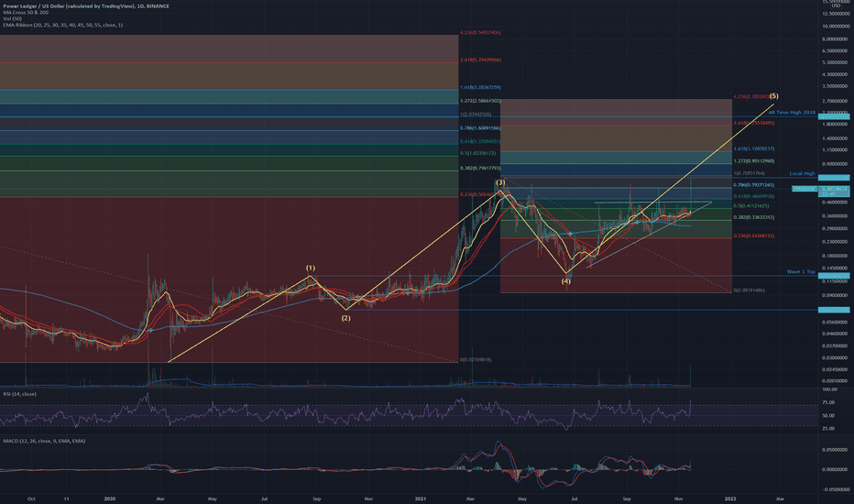Select the wave (3) label
This screenshot has width=854, height=504.
pyautogui.click(x=500, y=182)
